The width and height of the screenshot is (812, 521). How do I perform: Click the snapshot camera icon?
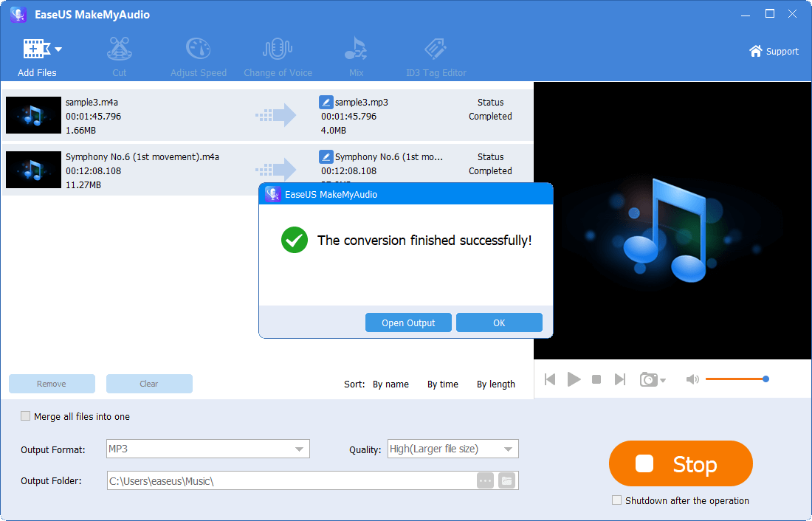(648, 379)
